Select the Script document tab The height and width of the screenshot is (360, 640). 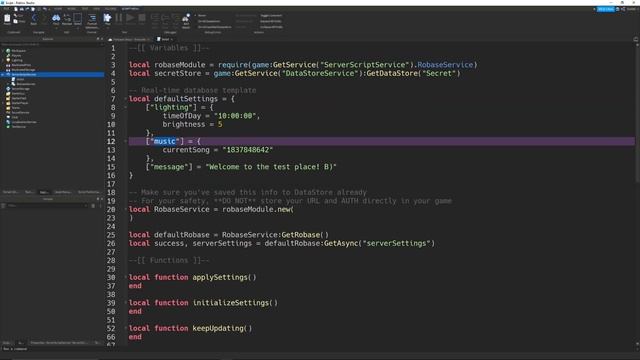[165, 39]
